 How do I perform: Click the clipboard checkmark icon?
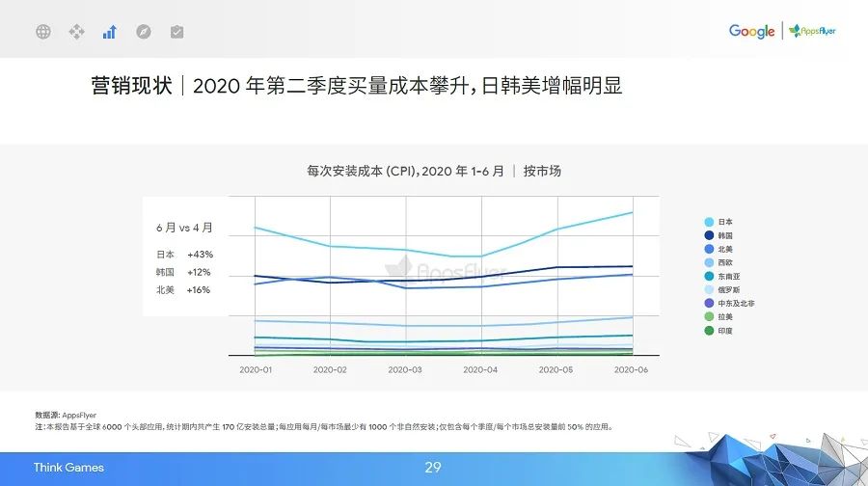pos(176,32)
